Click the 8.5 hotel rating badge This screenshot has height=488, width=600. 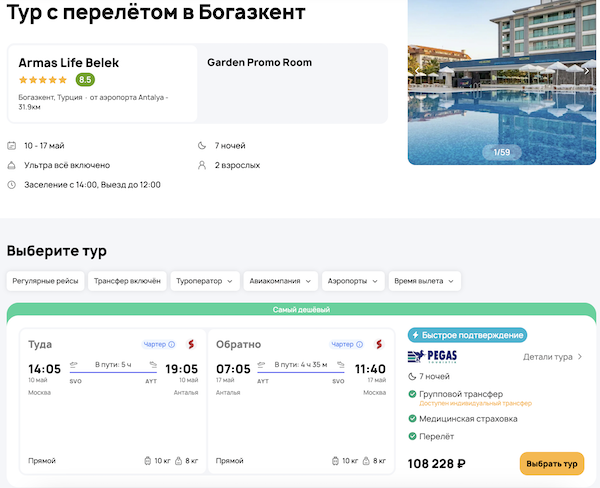(85, 80)
